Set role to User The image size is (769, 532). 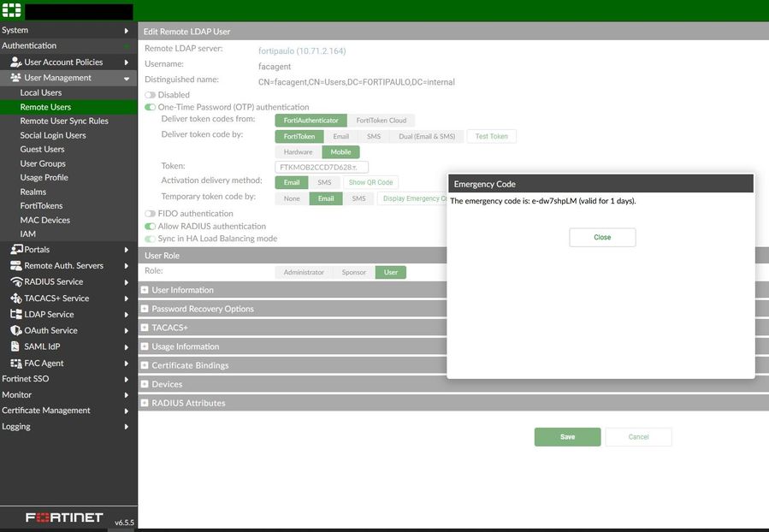pos(391,272)
